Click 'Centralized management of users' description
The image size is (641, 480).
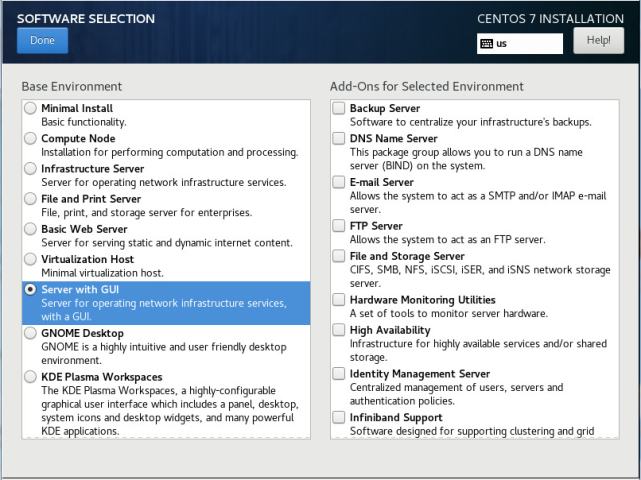point(457,394)
